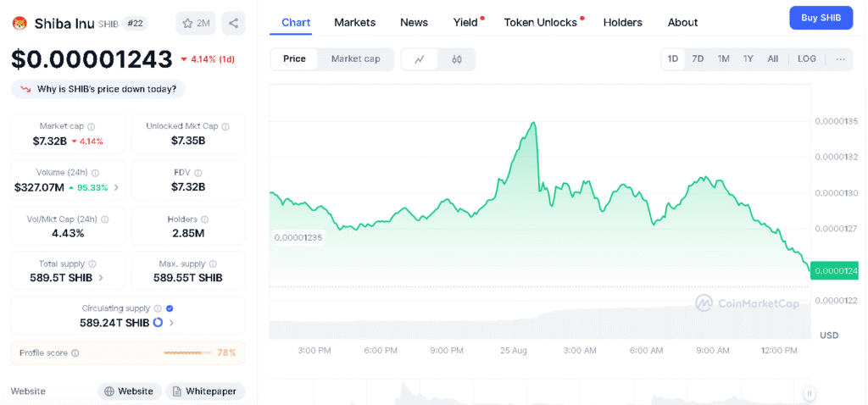Screen dimensions: 868x405
Task: Set chart range to 1D
Action: tap(673, 59)
